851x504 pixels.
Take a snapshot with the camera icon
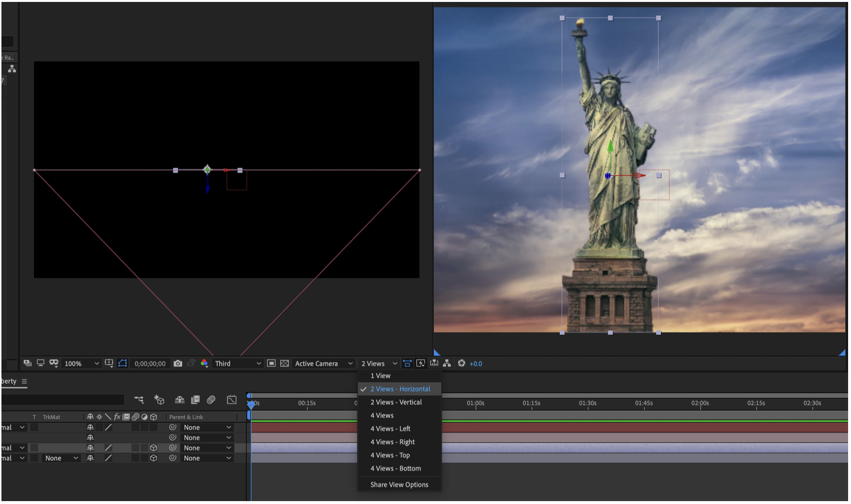[178, 364]
